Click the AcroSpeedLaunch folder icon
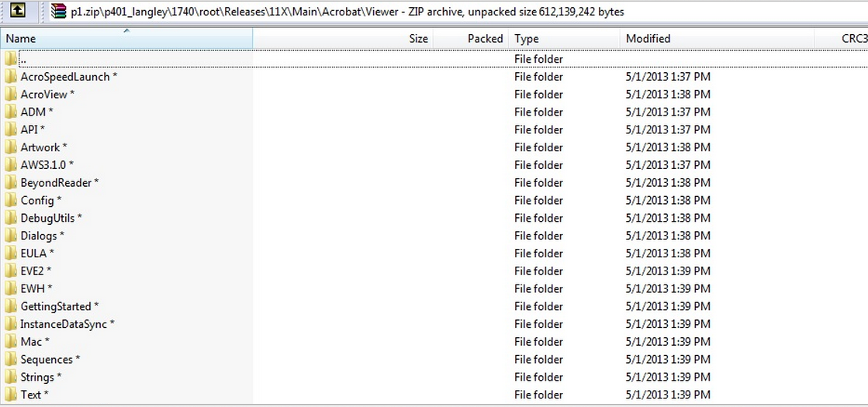868x407 pixels. (11, 77)
